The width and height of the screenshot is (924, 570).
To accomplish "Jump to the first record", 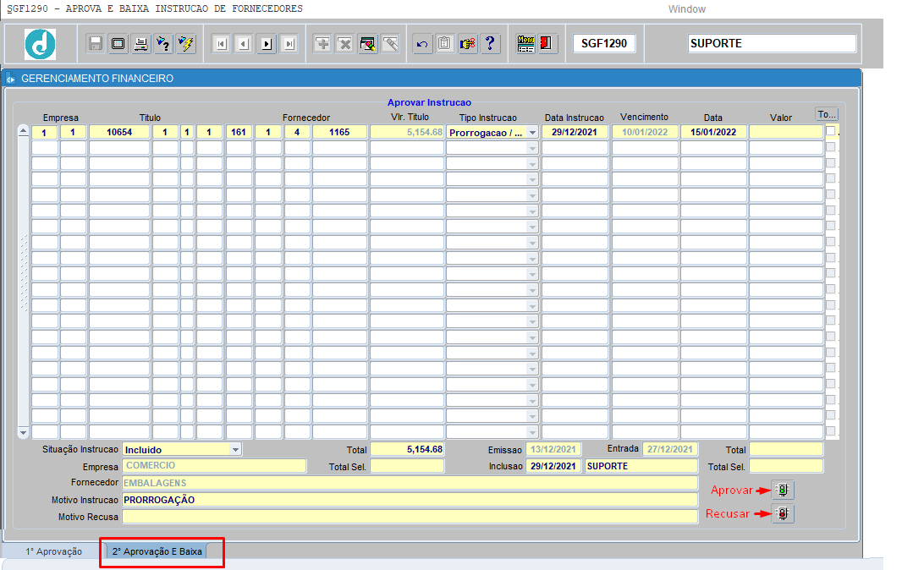I will (x=221, y=44).
